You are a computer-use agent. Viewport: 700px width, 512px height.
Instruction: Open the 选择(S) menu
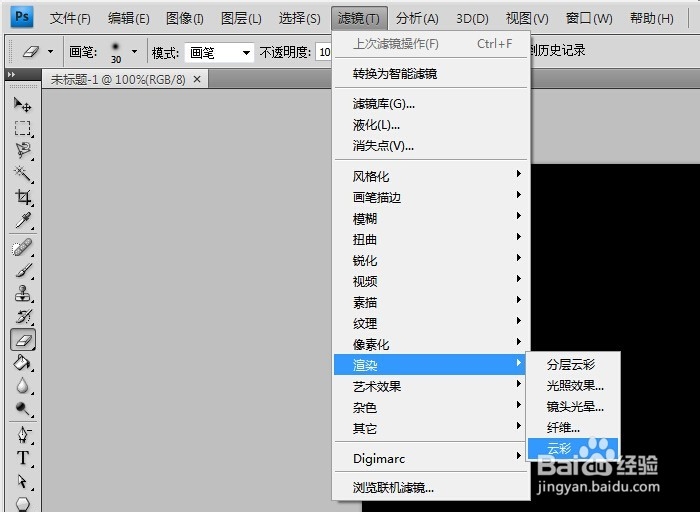(300, 18)
